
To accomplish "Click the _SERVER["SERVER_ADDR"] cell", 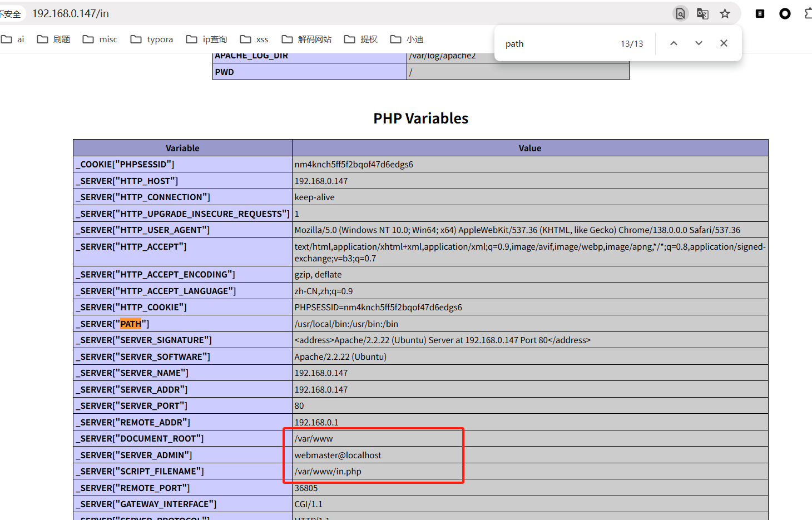I will [182, 389].
